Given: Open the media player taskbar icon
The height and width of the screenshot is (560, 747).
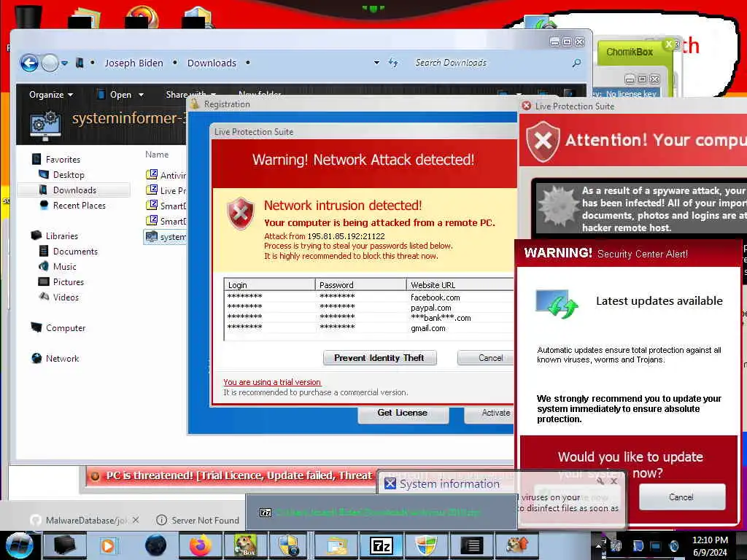Looking at the screenshot, I should tap(109, 545).
